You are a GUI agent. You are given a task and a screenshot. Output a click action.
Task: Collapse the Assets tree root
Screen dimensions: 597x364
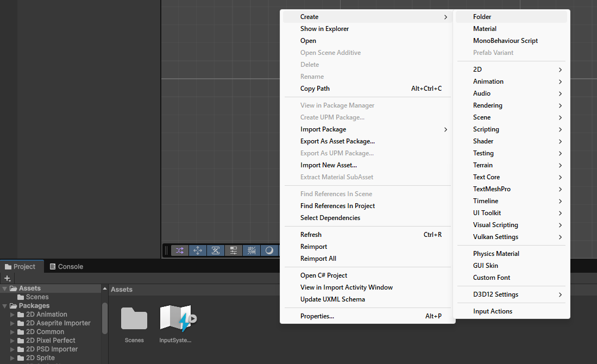click(4, 288)
